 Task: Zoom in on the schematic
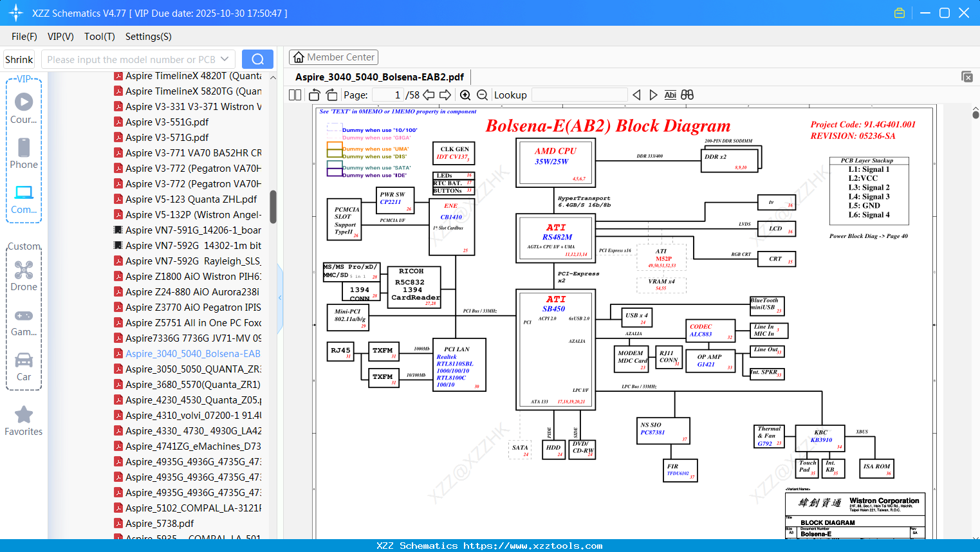click(x=465, y=95)
